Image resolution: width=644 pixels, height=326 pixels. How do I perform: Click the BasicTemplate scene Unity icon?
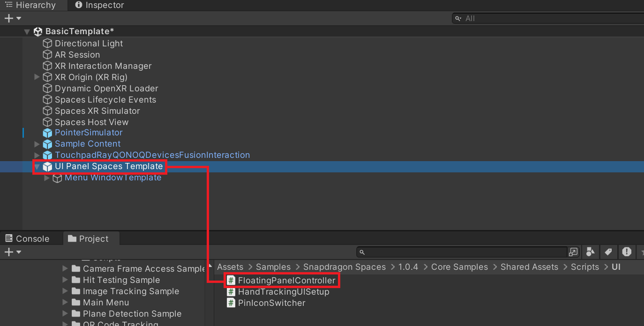tap(38, 31)
